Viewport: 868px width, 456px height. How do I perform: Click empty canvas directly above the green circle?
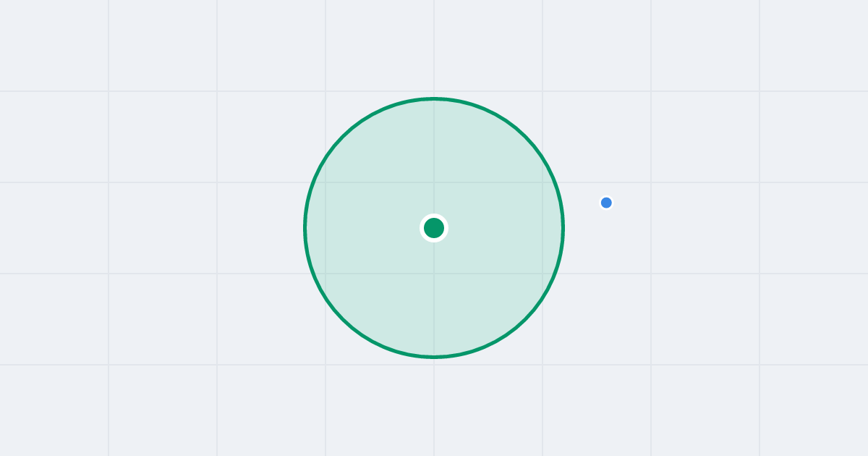[434, 47]
